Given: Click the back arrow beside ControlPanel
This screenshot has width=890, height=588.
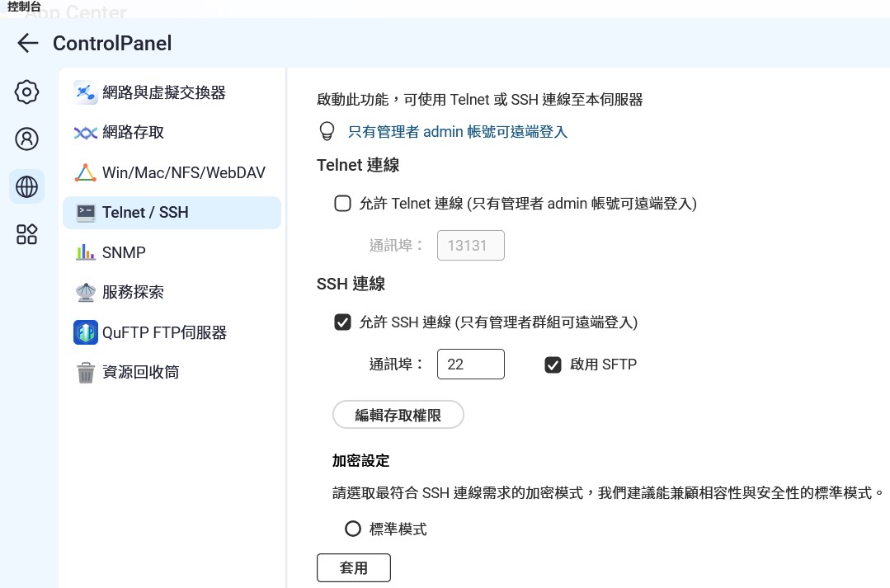Looking at the screenshot, I should 28,44.
